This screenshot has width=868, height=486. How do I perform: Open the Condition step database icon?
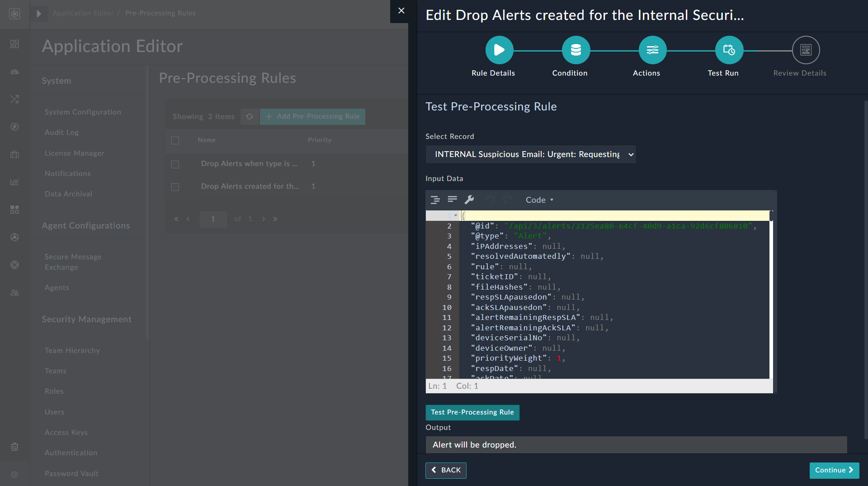click(x=576, y=50)
